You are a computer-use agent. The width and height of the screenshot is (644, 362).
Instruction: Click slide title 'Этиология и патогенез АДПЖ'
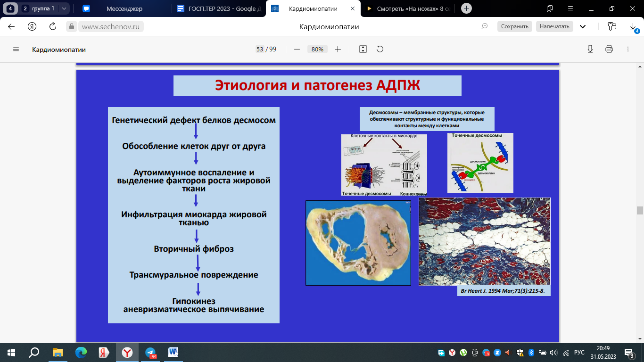click(317, 85)
